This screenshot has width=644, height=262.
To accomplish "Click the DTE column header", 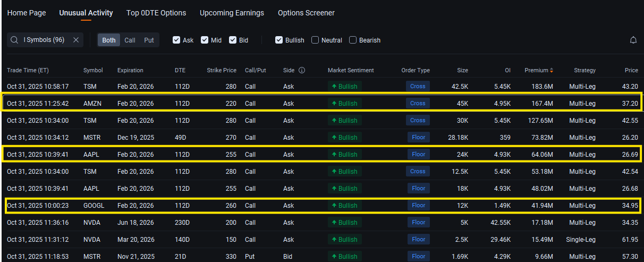I will click(180, 70).
